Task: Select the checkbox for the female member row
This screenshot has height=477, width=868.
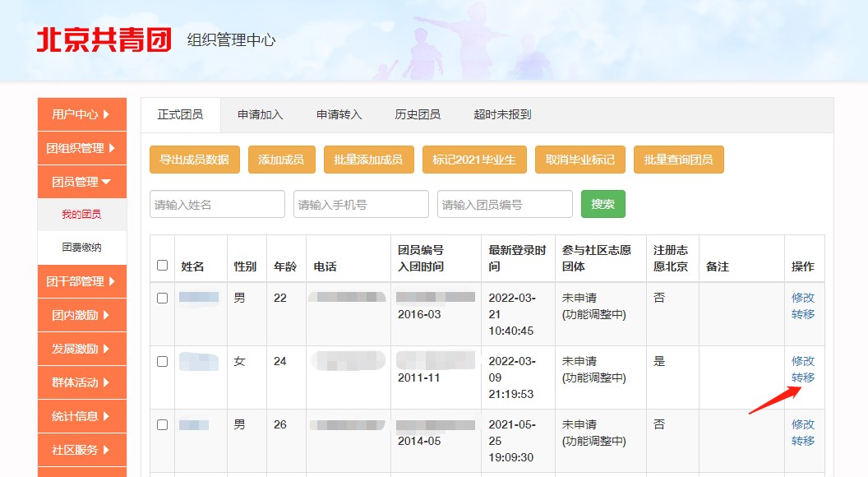Action: [162, 361]
